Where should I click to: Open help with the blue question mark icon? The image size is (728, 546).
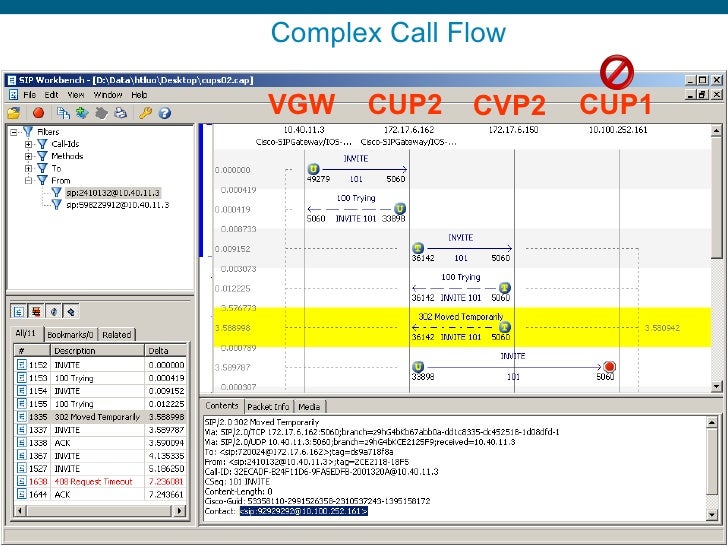(x=164, y=113)
